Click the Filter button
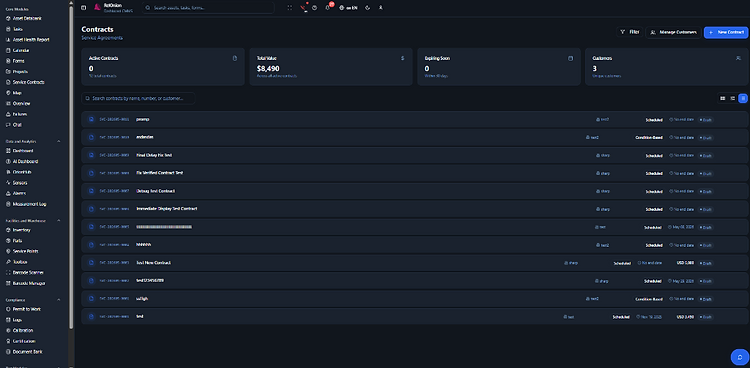The image size is (750, 368). pyautogui.click(x=629, y=32)
